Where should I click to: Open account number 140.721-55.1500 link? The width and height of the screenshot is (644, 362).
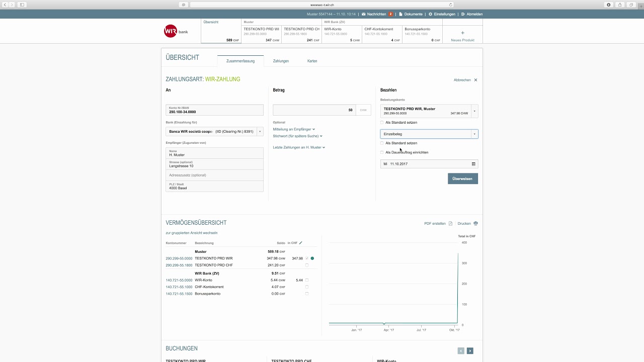[179, 294]
